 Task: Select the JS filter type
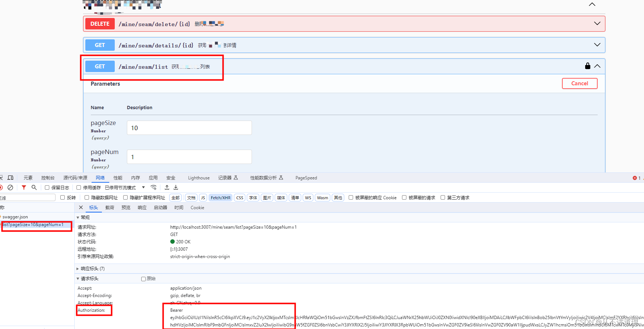coord(203,198)
